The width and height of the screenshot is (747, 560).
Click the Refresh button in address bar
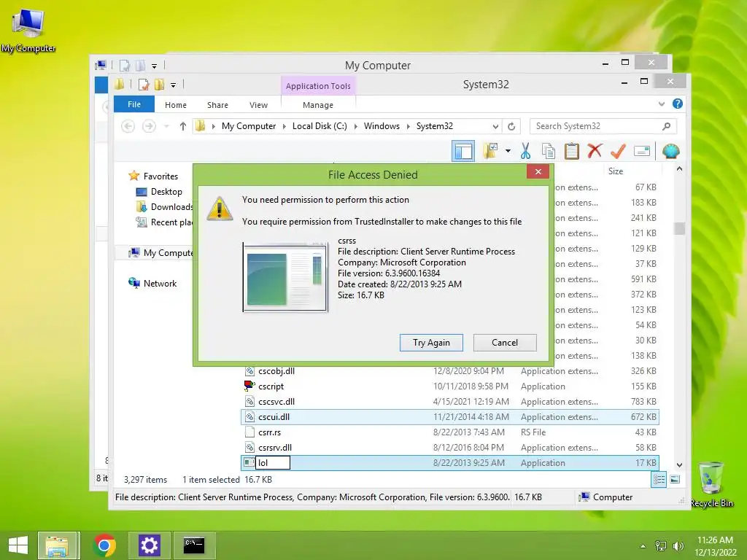511,126
